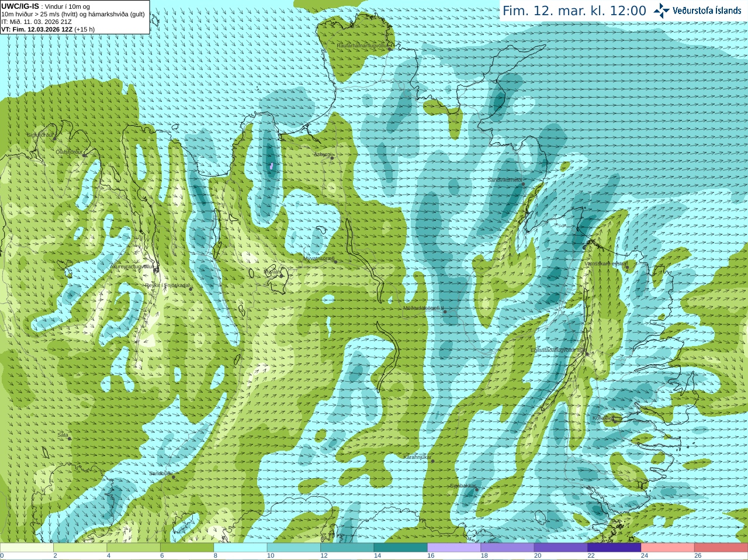Screen dimensions: 748x560
Task: Click the UWC/IG-IS Vindur í 10m title line
Action: click(x=46, y=6)
